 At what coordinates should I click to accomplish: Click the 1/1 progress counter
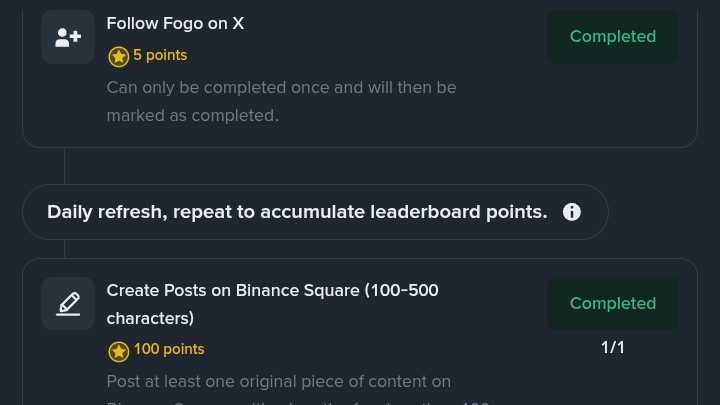coord(612,347)
